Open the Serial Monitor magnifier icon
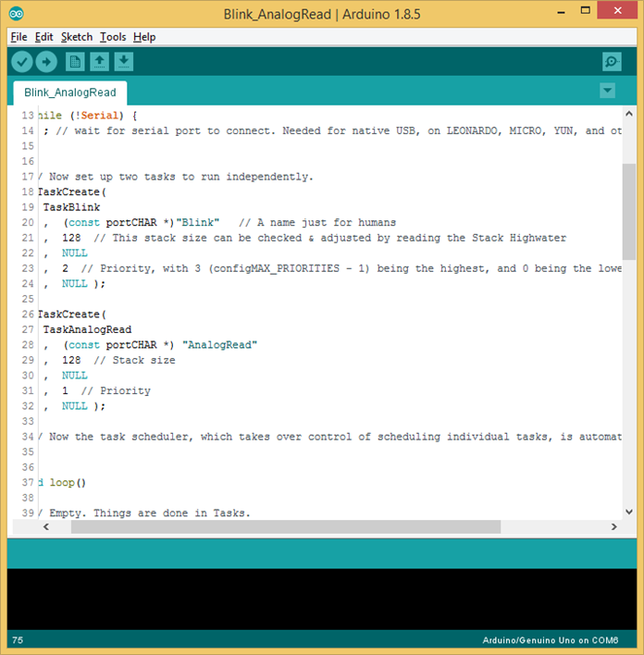This screenshot has width=644, height=655. tap(612, 62)
